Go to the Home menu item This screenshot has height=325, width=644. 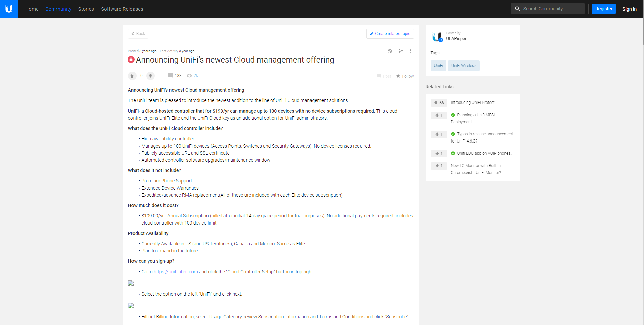coord(32,9)
